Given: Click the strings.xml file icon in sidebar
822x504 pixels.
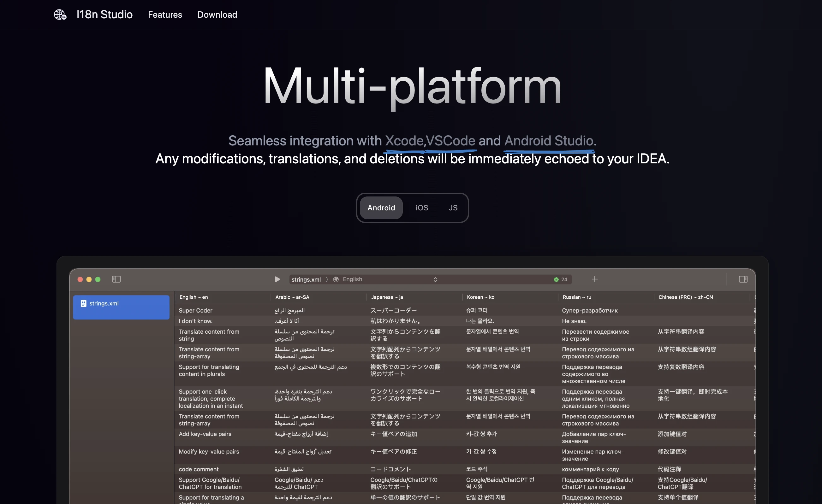Looking at the screenshot, I should pos(83,303).
